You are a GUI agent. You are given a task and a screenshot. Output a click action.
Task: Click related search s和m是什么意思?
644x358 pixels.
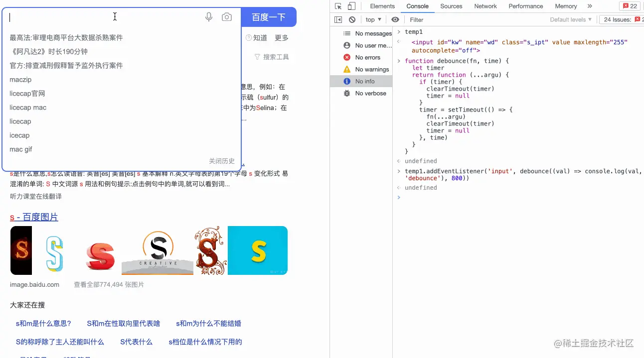43,324
